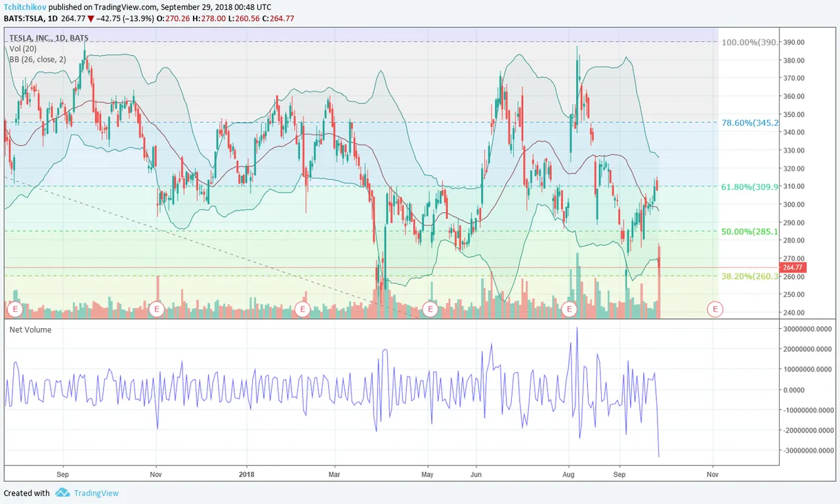This screenshot has width=840, height=504.
Task: Click the outlined upcoming earnings E marker
Action: [x=715, y=308]
